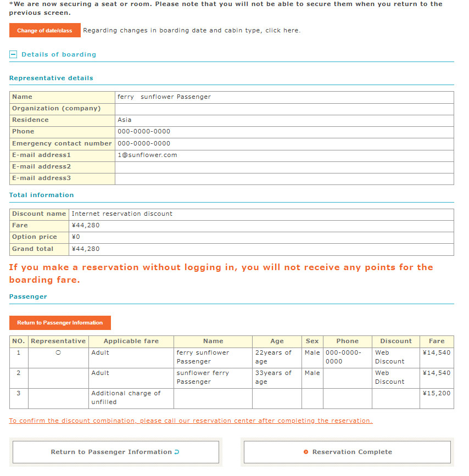Click the Internet reservation discount cell

(x=122, y=214)
